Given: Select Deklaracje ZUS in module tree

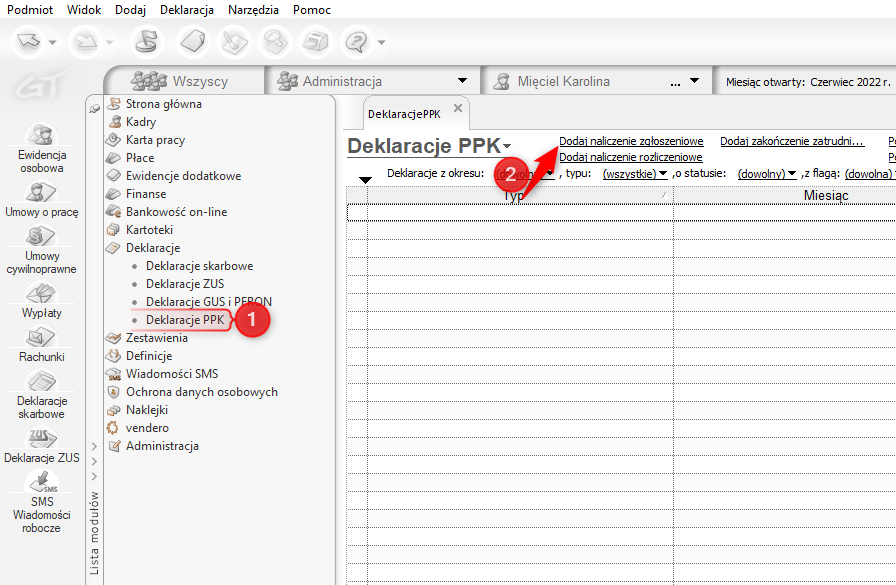Looking at the screenshot, I should (185, 284).
